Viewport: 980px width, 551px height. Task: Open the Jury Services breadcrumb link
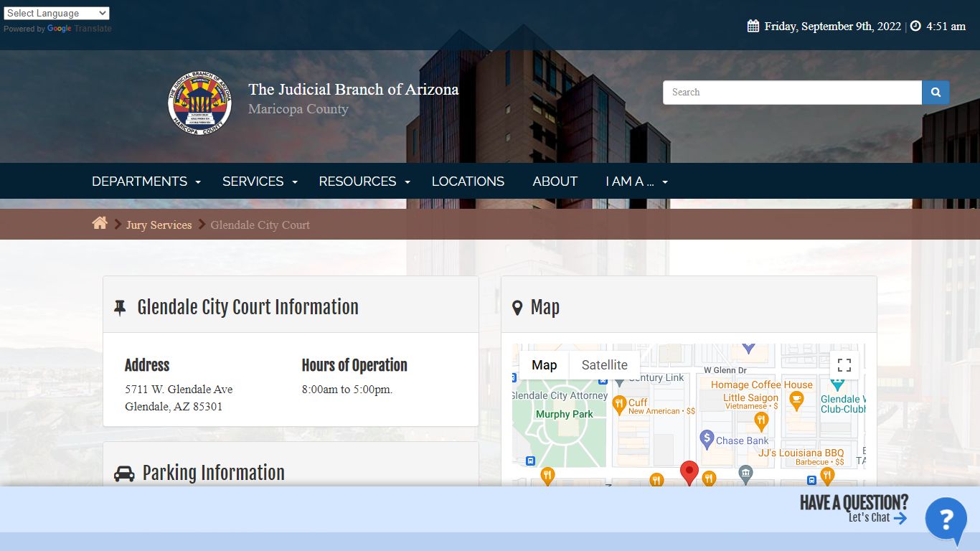pos(159,225)
